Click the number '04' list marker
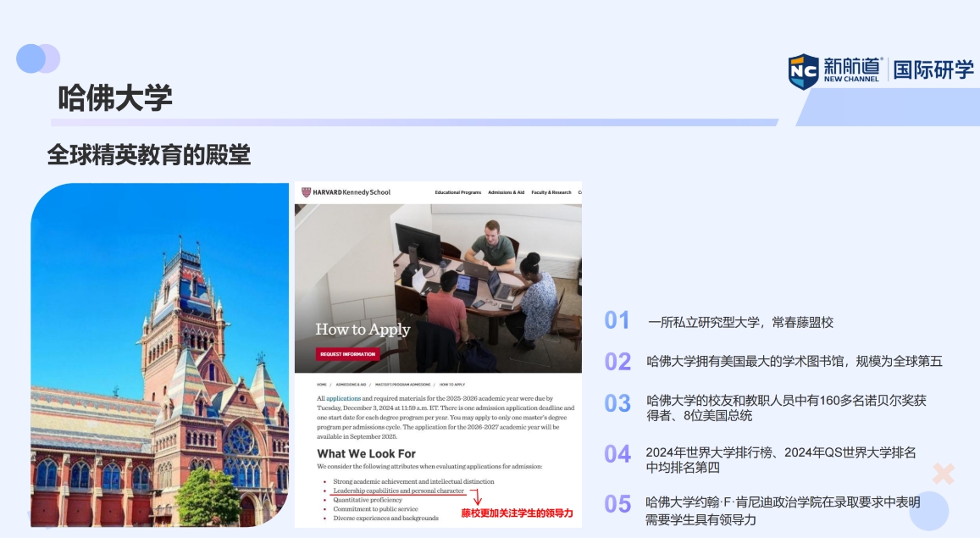Viewport: 980px width, 538px height. (x=617, y=454)
